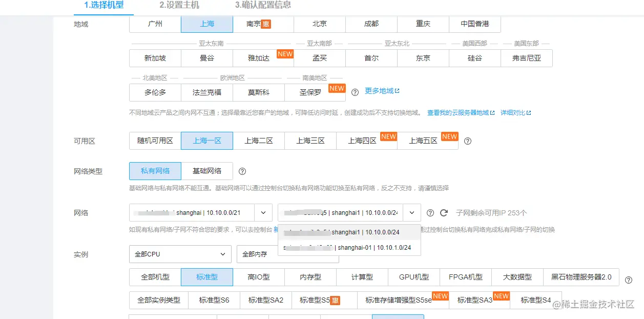644x319 pixels.
Task: Select region 上海
Action: coord(207,24)
